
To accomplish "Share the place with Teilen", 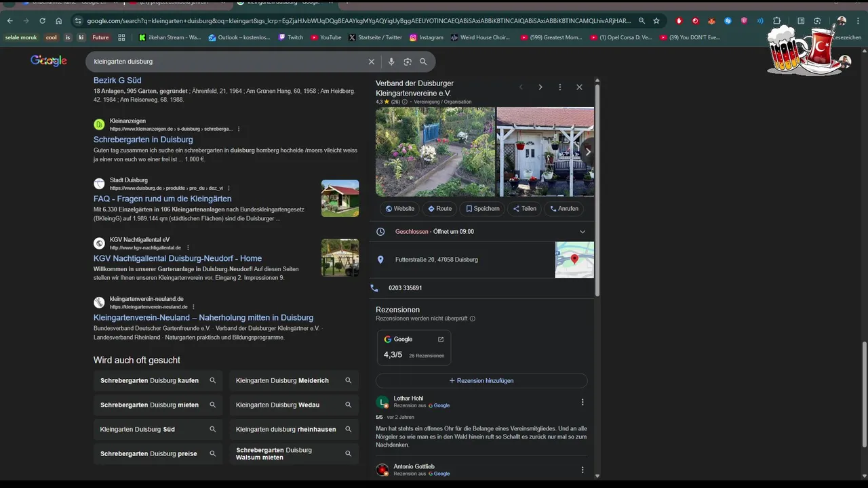I will coord(525,209).
